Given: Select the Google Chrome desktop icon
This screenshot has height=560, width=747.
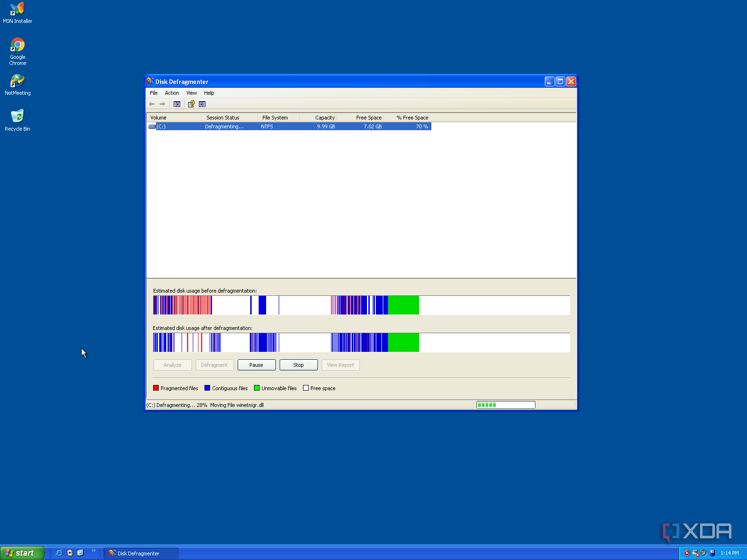Looking at the screenshot, I should click(17, 51).
